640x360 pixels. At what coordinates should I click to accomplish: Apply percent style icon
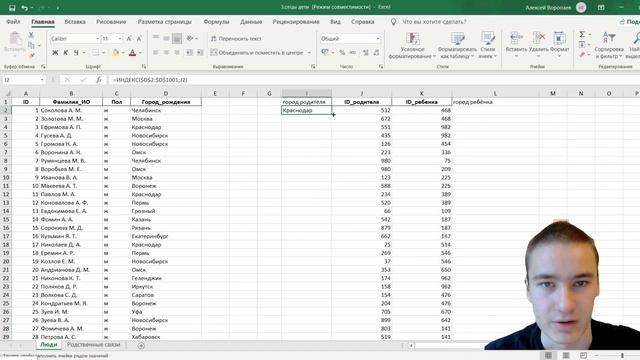click(342, 53)
